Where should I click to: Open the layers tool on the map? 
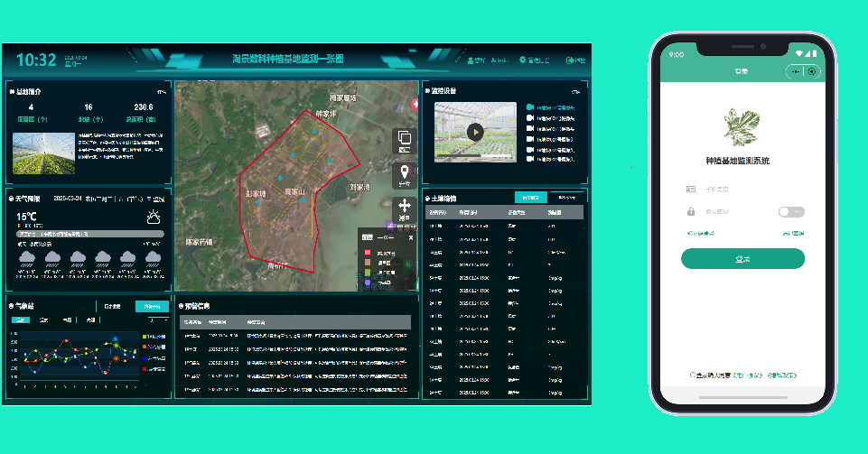click(x=404, y=141)
